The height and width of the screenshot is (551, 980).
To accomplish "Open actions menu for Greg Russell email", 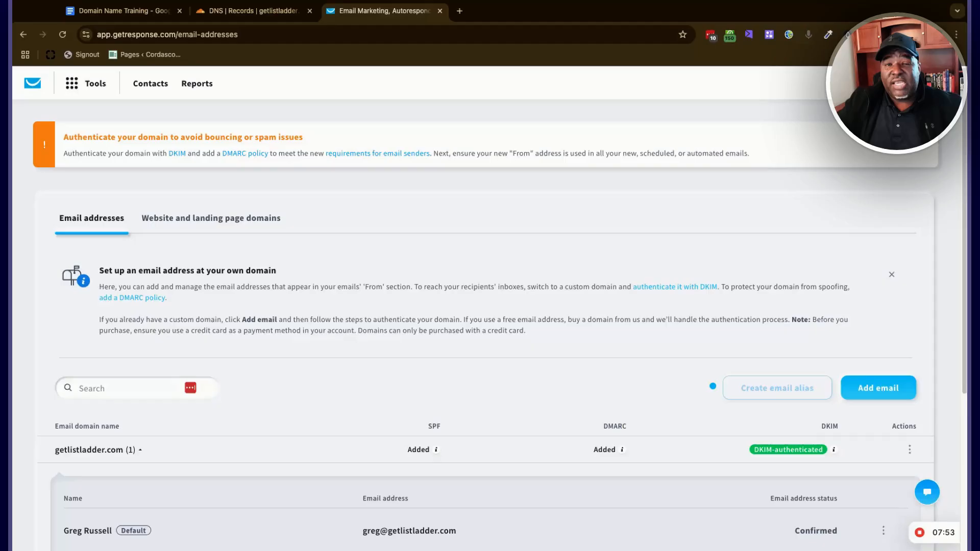I will 884,531.
